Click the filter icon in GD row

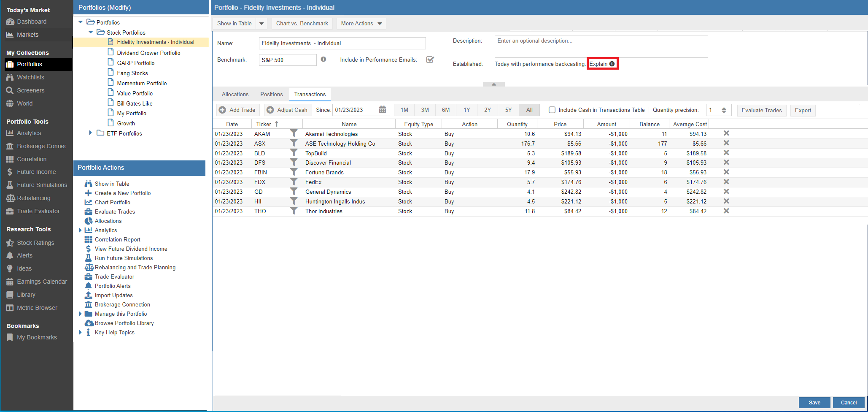[x=294, y=192]
